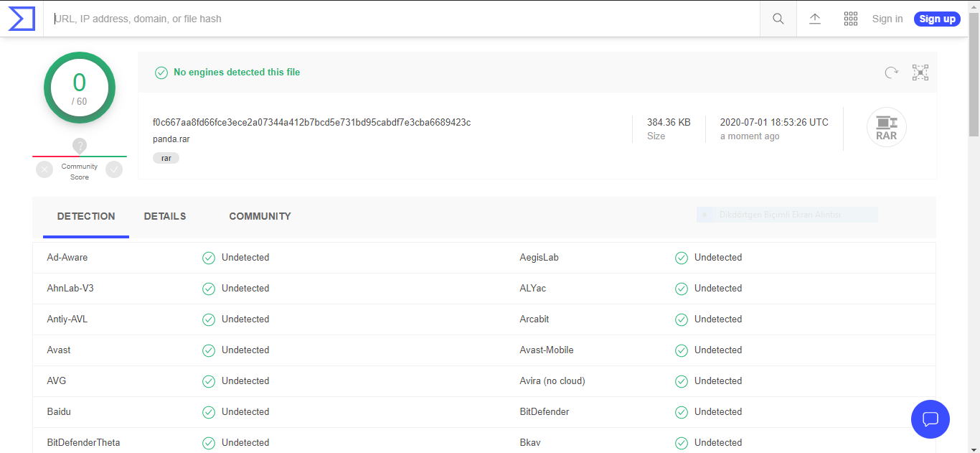Click the check icon in AVG row
980x453 pixels.
(209, 381)
